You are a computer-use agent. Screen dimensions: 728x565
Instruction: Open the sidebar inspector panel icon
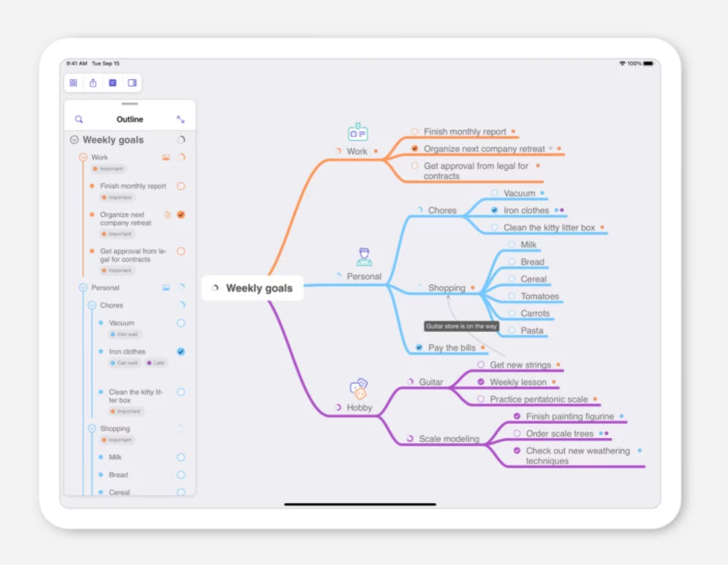132,83
